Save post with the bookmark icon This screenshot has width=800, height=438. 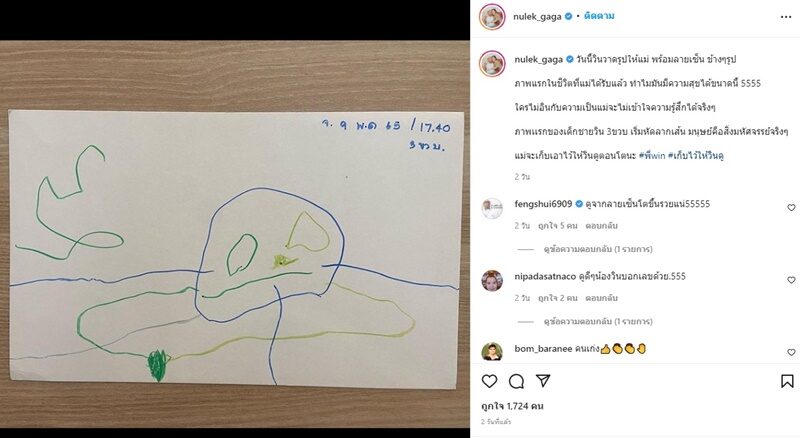click(x=787, y=381)
